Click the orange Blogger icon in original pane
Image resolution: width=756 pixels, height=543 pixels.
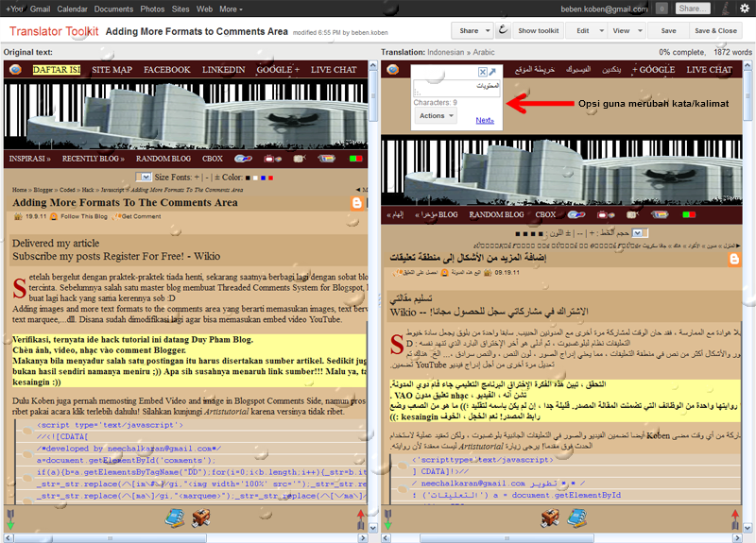tap(357, 203)
